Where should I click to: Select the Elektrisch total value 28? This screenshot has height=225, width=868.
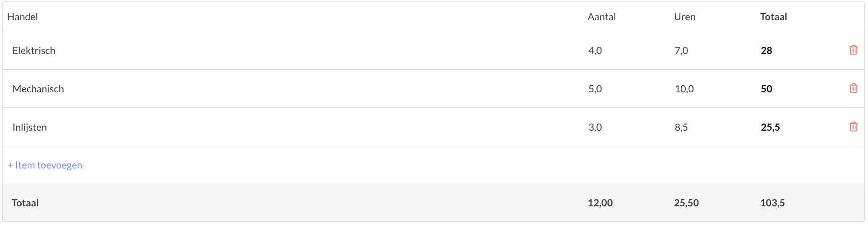click(x=767, y=50)
